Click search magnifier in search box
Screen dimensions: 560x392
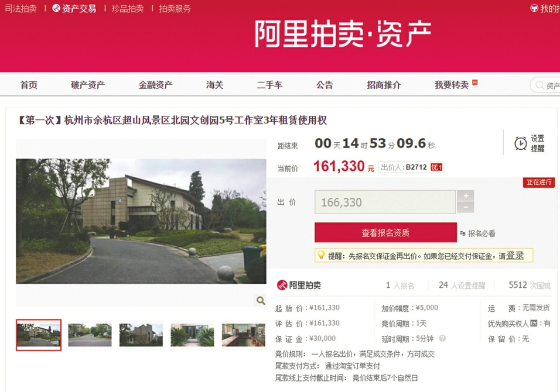pos(539,85)
